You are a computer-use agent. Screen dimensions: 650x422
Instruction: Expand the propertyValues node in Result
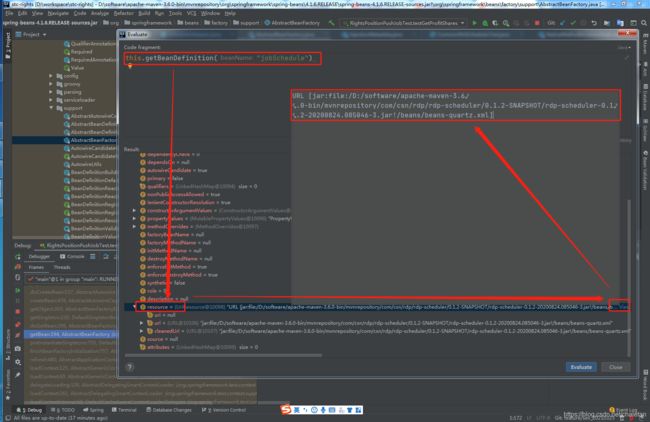(x=134, y=218)
